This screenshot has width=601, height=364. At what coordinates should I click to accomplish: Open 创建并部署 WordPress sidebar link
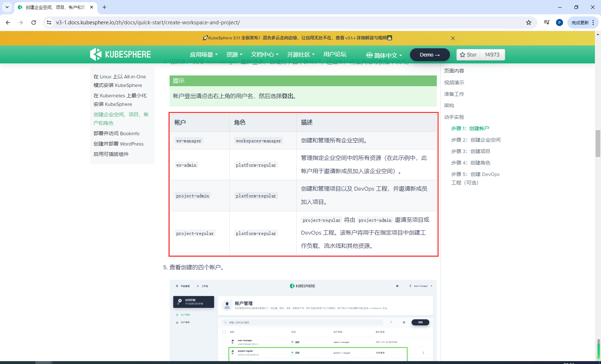[118, 144]
